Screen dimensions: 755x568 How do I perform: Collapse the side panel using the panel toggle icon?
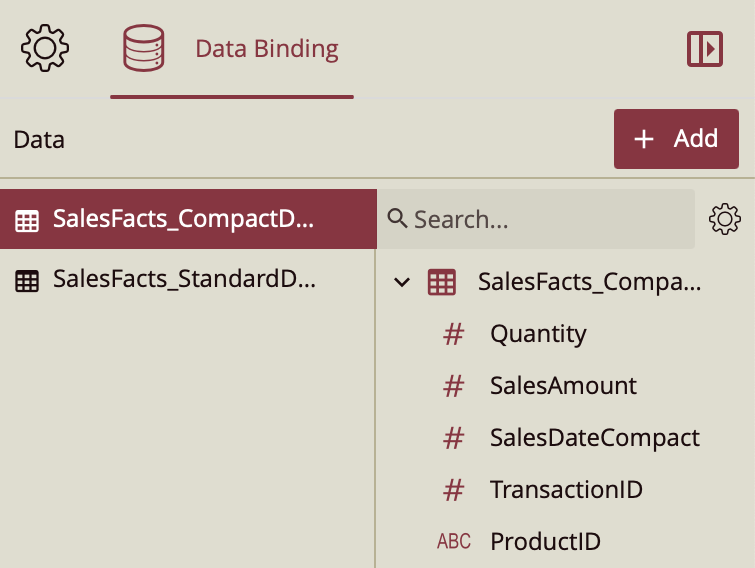(x=704, y=49)
